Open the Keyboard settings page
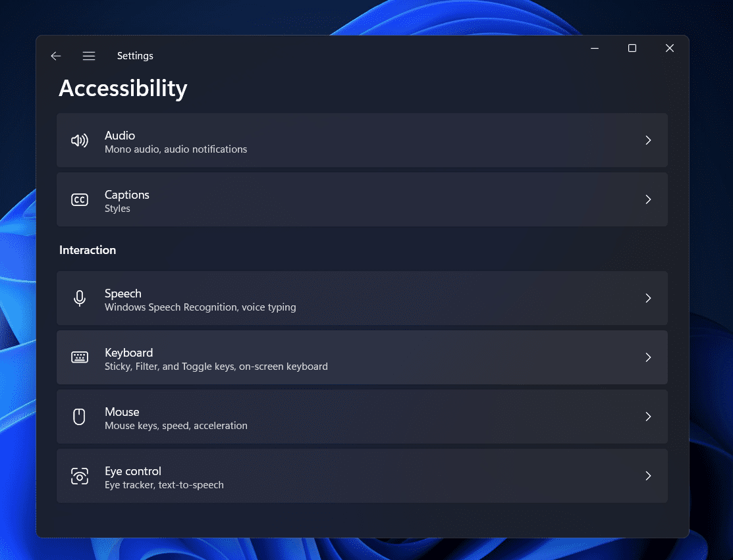The image size is (733, 560). tap(362, 357)
